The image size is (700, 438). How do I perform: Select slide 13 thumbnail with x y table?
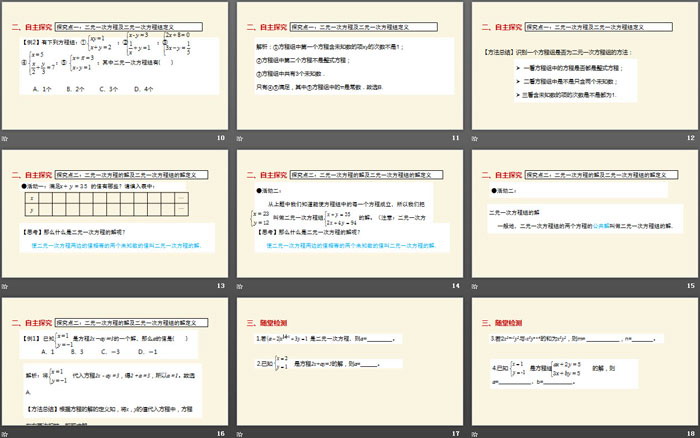click(115, 213)
